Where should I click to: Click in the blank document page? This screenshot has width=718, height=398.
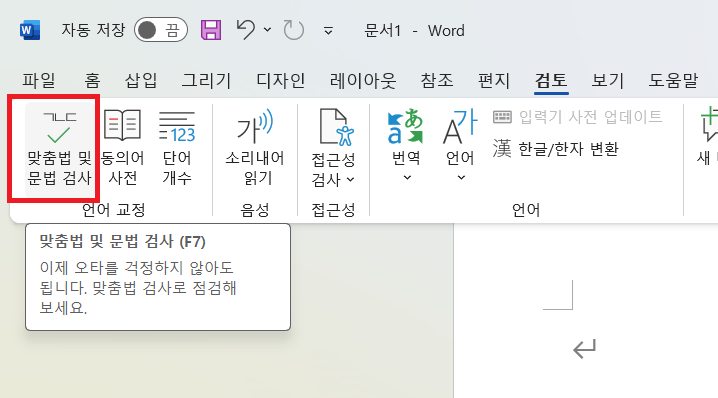tap(586, 311)
